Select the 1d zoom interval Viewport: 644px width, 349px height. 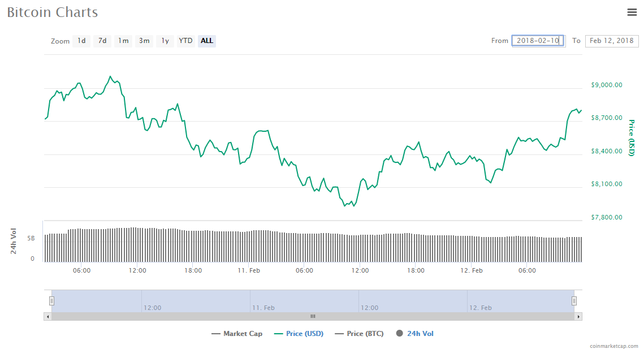click(x=81, y=41)
